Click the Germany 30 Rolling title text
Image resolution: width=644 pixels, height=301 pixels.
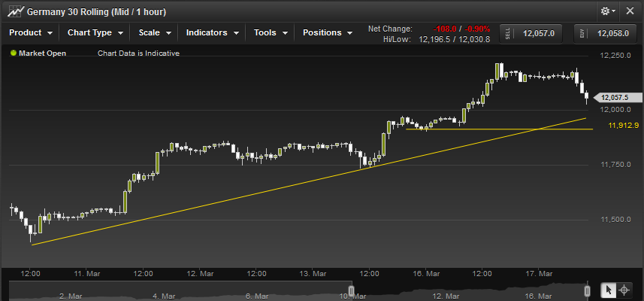[x=96, y=12]
